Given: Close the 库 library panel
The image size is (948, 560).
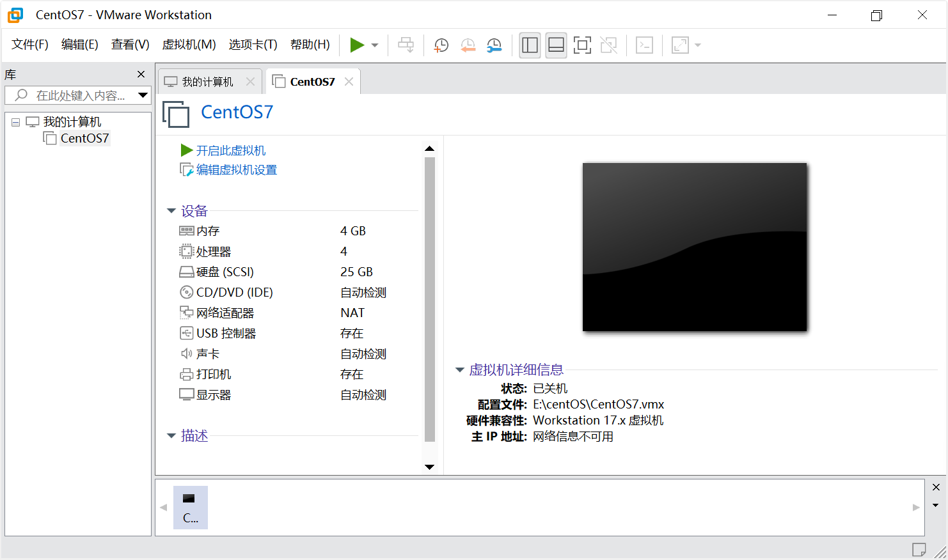Looking at the screenshot, I should (x=141, y=74).
